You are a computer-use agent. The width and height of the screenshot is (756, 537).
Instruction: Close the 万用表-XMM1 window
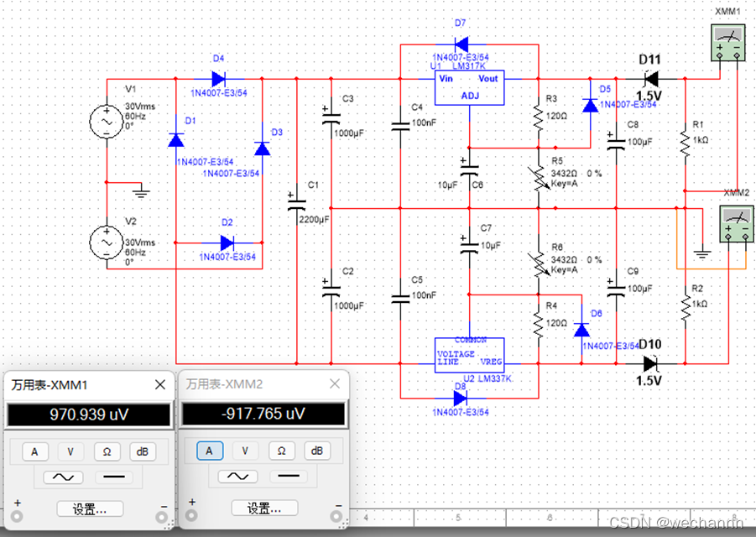pyautogui.click(x=160, y=384)
